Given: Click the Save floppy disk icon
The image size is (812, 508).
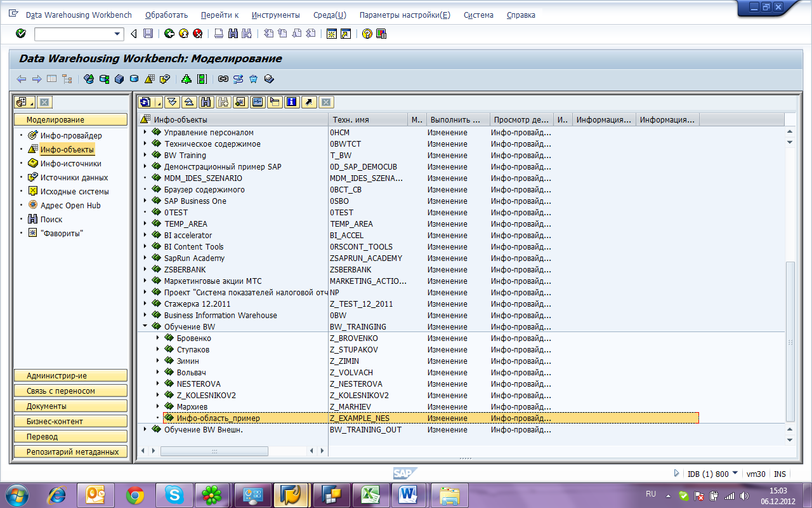Looking at the screenshot, I should [x=148, y=34].
